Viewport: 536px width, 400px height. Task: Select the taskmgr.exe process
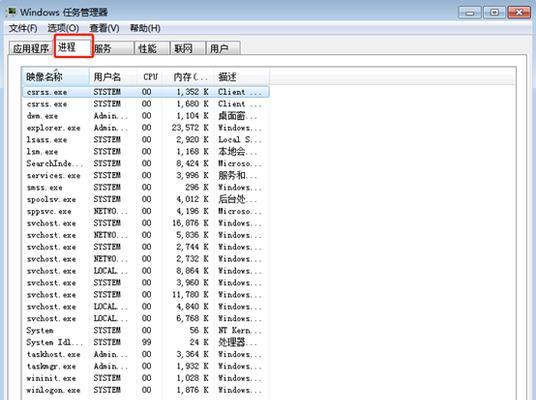146,366
